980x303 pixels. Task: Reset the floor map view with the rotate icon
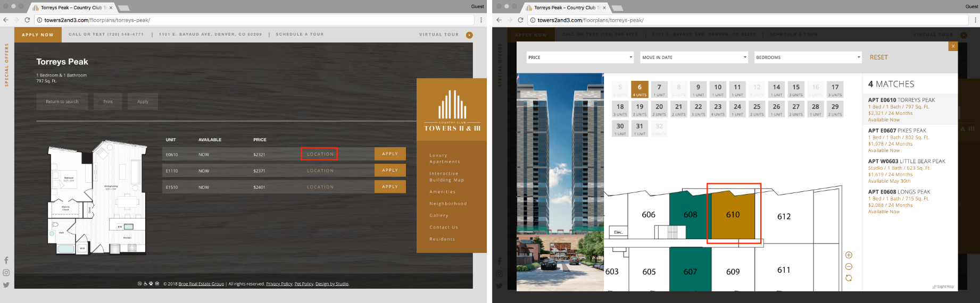coord(849,278)
